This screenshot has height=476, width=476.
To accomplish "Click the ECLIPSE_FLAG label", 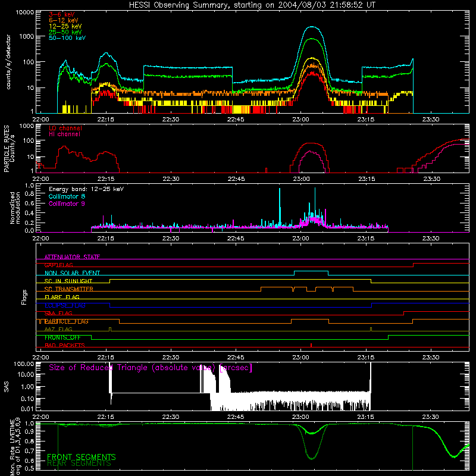I will [x=65, y=305].
